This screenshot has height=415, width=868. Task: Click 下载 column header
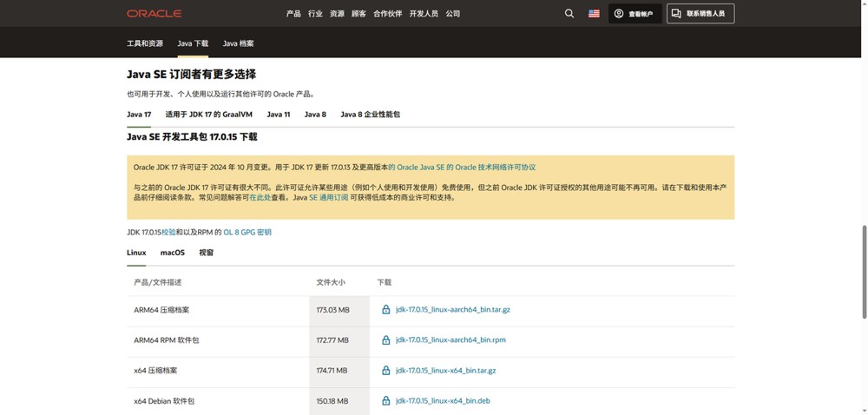click(385, 282)
